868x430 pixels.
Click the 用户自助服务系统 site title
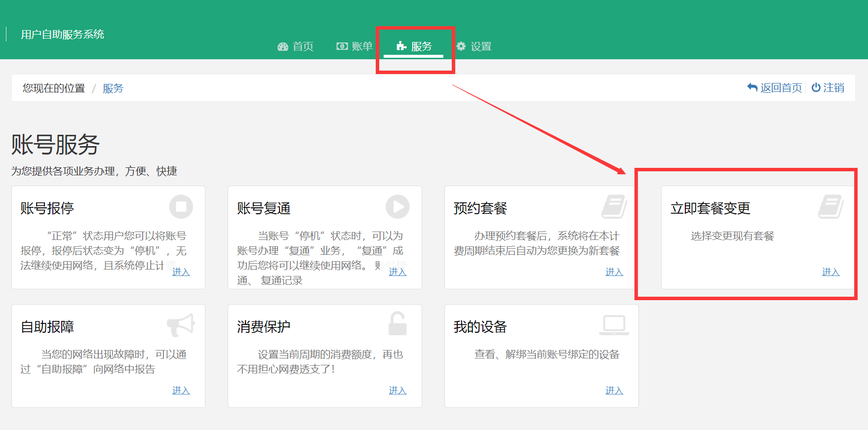pos(62,34)
